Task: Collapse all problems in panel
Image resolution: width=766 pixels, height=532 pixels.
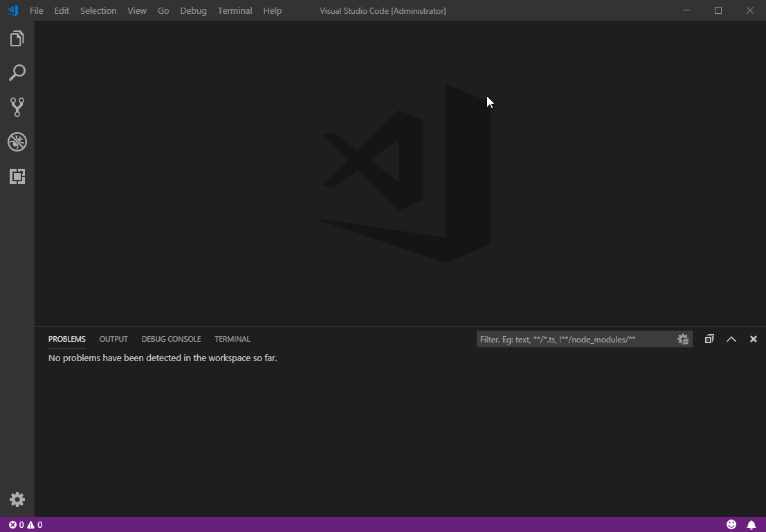Action: point(709,339)
